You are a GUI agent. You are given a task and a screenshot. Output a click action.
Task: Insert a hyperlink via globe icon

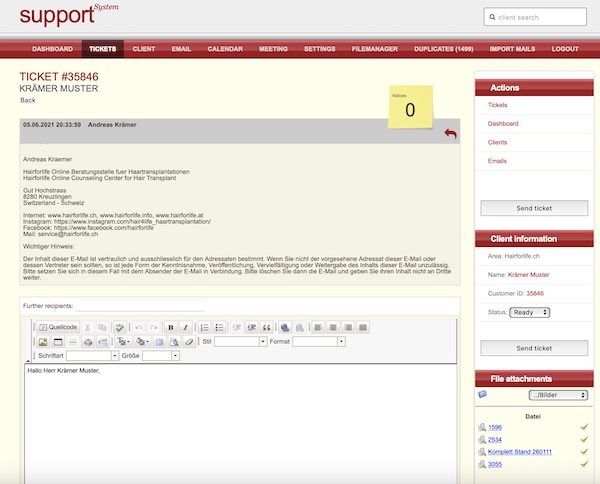point(285,327)
